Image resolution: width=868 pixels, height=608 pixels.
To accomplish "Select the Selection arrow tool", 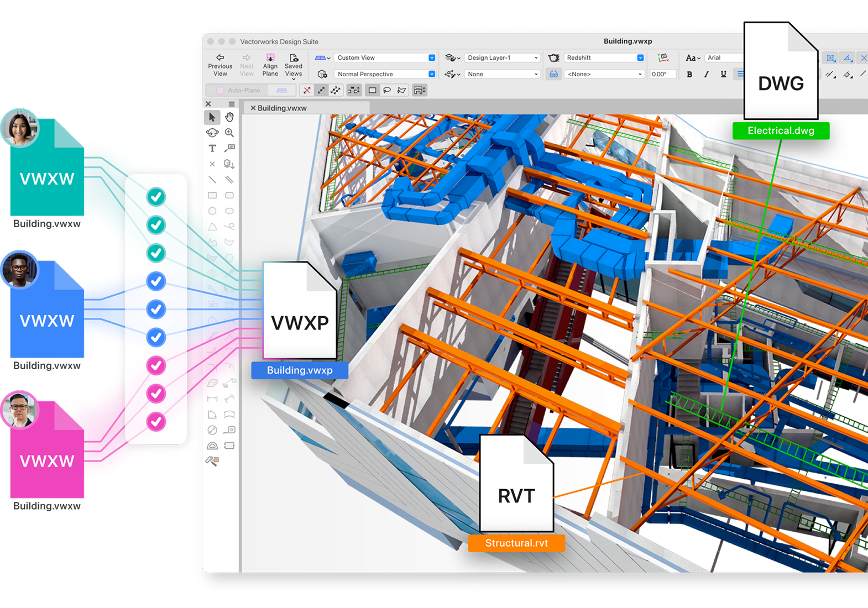I will pyautogui.click(x=212, y=117).
